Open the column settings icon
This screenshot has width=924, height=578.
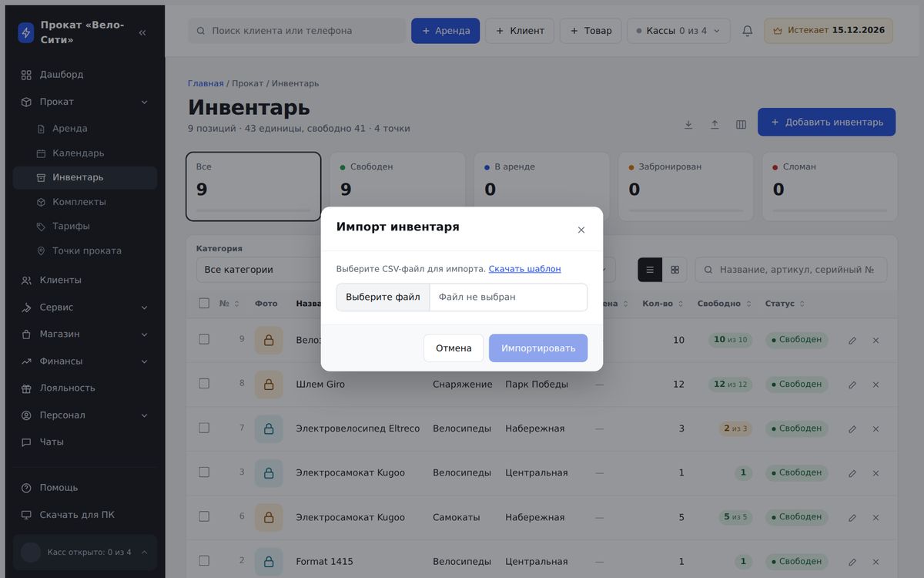click(x=741, y=124)
